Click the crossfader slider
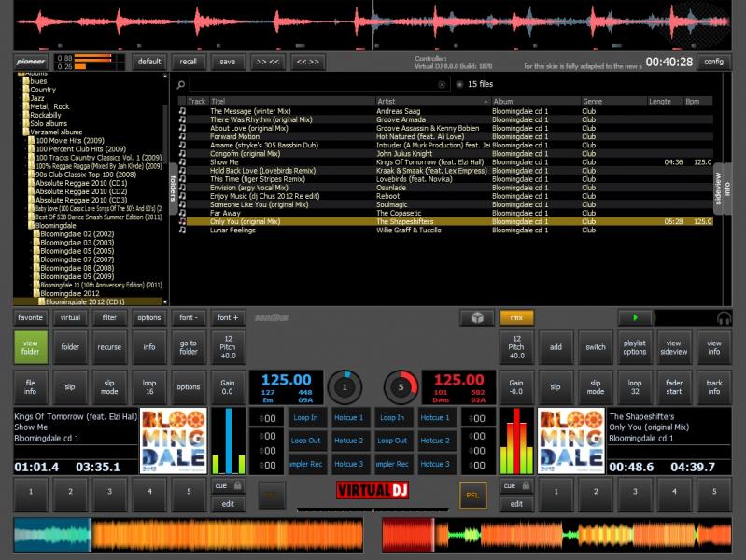The width and height of the screenshot is (746, 560). point(373,510)
